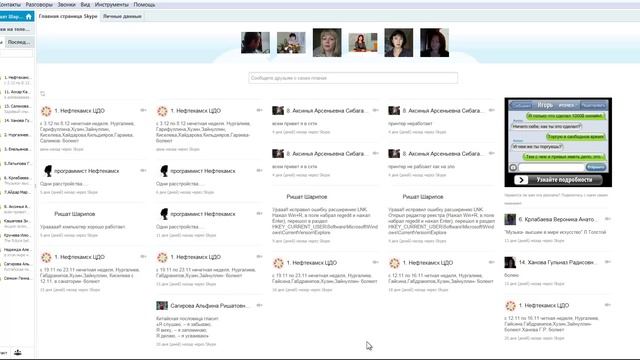Open the thumbnail of woman in red seated

point(363,43)
